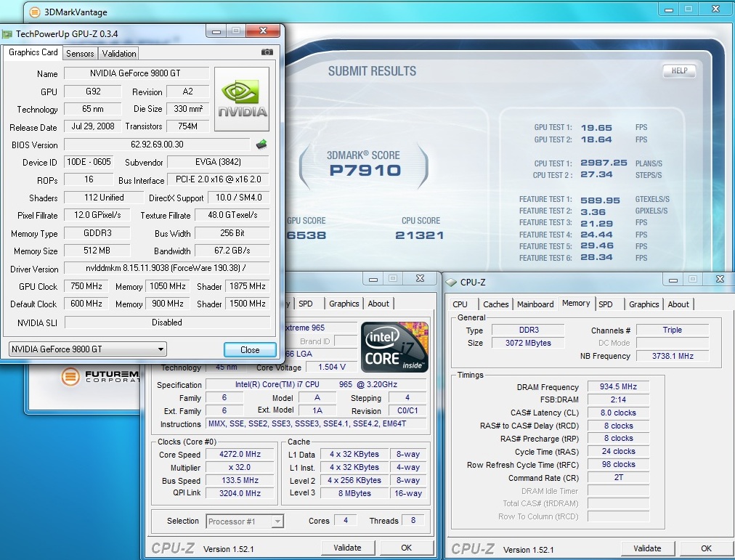Click Validate in the left CPU-Z window
Viewport: 735px width, 560px height.
347,548
